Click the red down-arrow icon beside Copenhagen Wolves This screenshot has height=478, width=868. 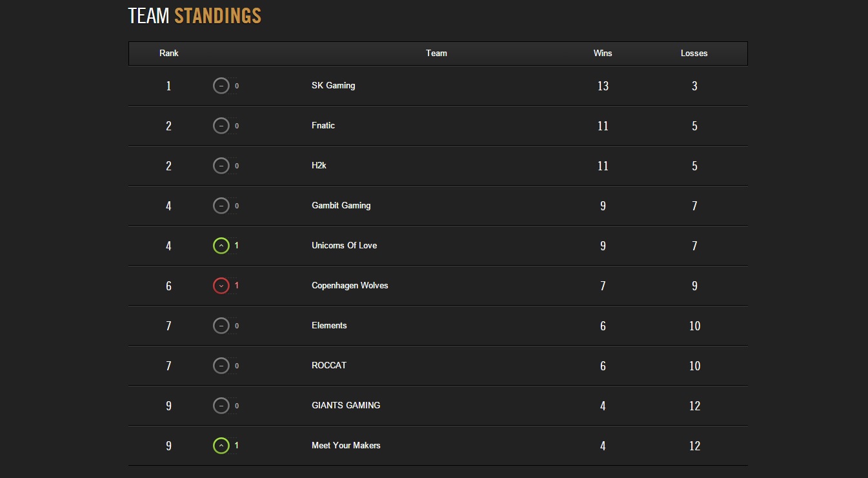[221, 286]
